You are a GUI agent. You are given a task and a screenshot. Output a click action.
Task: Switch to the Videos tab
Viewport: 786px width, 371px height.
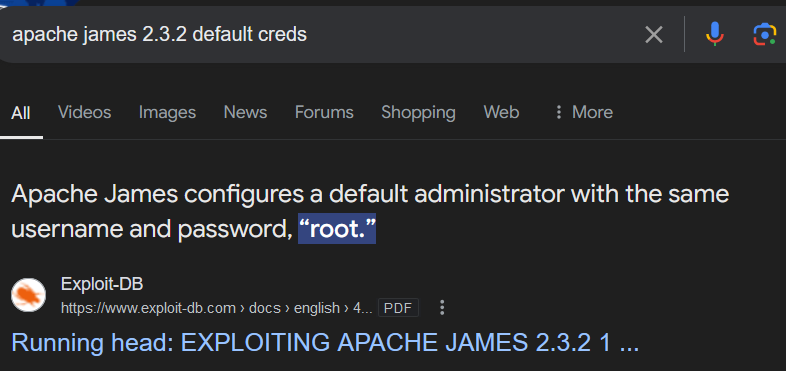click(x=84, y=112)
